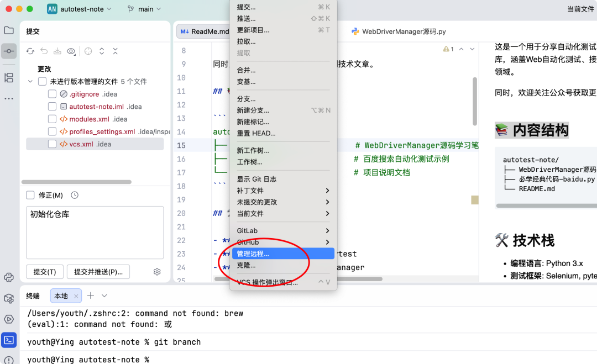Choose 提交... menu item
Screen dimensions: 597x364
(283, 7)
